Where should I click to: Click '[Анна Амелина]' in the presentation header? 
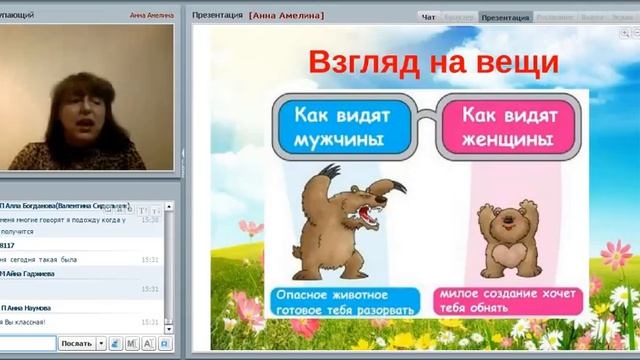pyautogui.click(x=287, y=16)
